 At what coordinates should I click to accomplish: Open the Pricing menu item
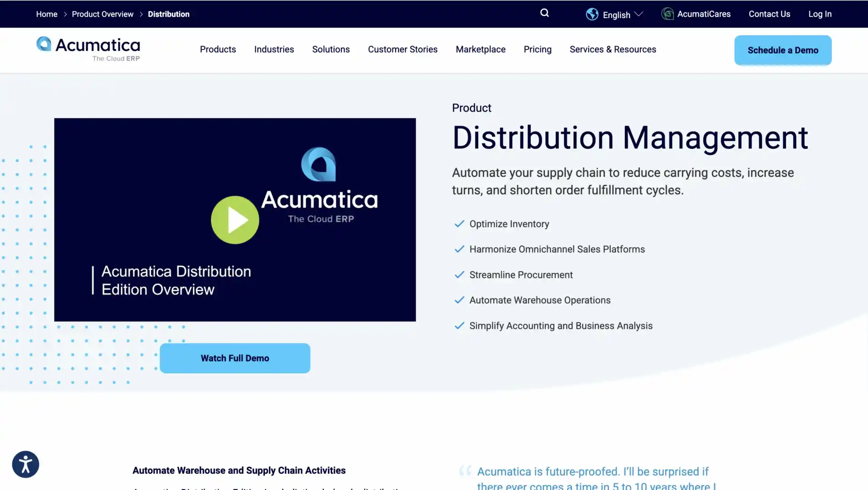tap(538, 49)
